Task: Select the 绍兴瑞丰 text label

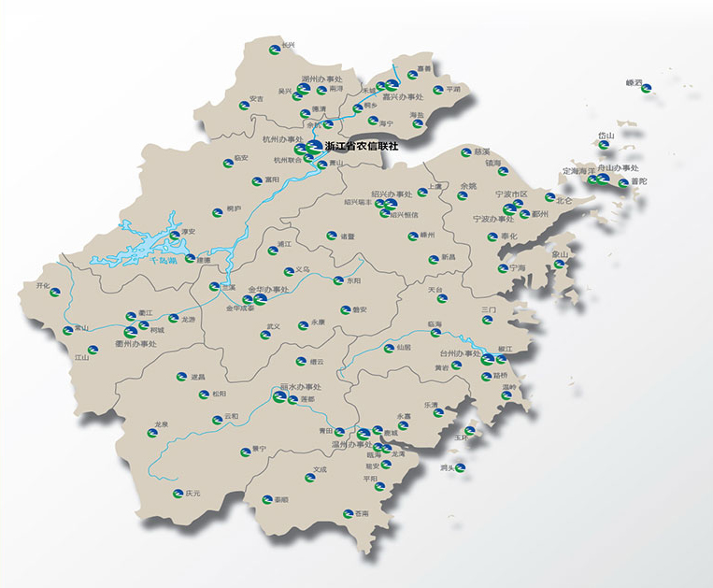Action: pyautogui.click(x=358, y=202)
